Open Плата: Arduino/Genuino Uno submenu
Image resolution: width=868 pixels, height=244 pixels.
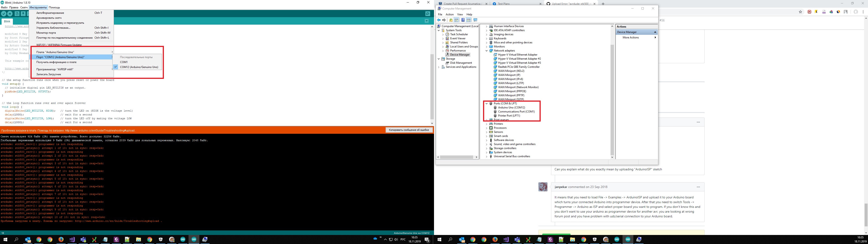pyautogui.click(x=72, y=52)
